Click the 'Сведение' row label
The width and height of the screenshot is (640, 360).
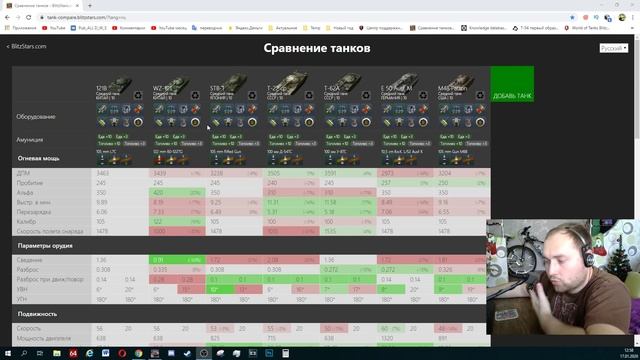(29, 260)
